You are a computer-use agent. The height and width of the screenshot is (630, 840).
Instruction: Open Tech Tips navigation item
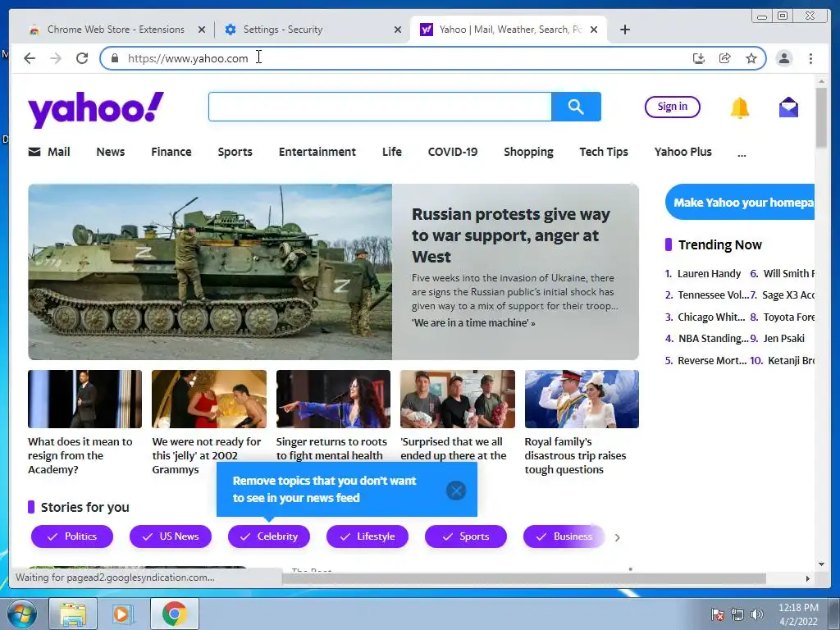pyautogui.click(x=603, y=152)
